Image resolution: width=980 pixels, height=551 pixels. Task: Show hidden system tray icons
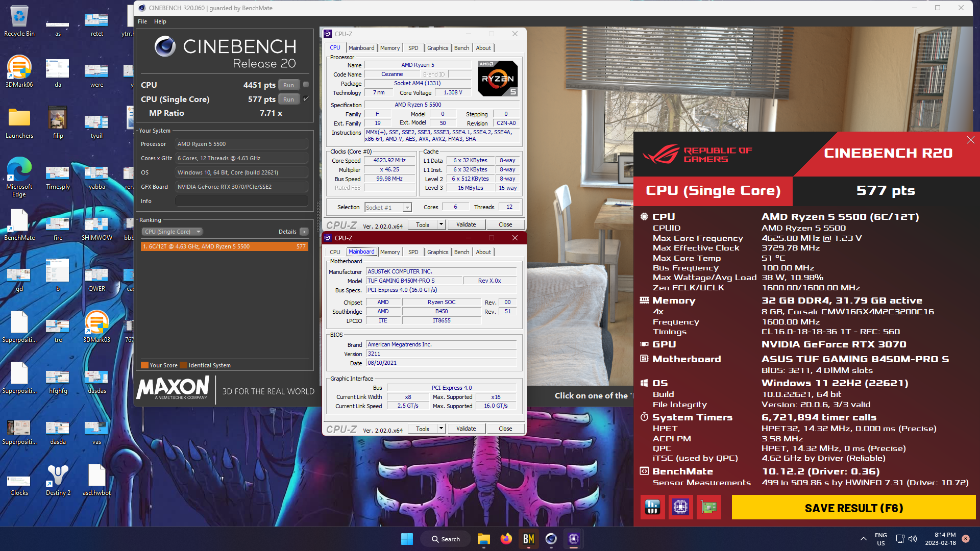point(863,539)
